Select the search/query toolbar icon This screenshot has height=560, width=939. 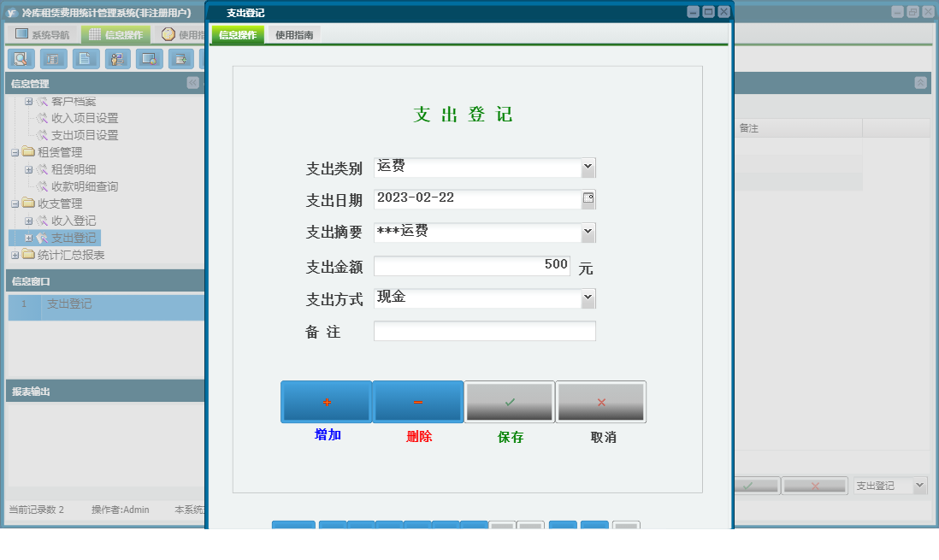(x=21, y=59)
